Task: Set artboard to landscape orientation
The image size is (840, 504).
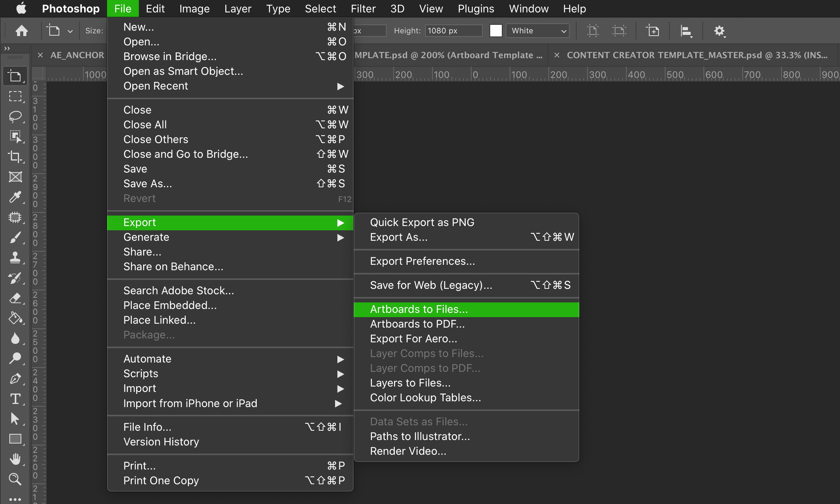Action: pos(619,31)
